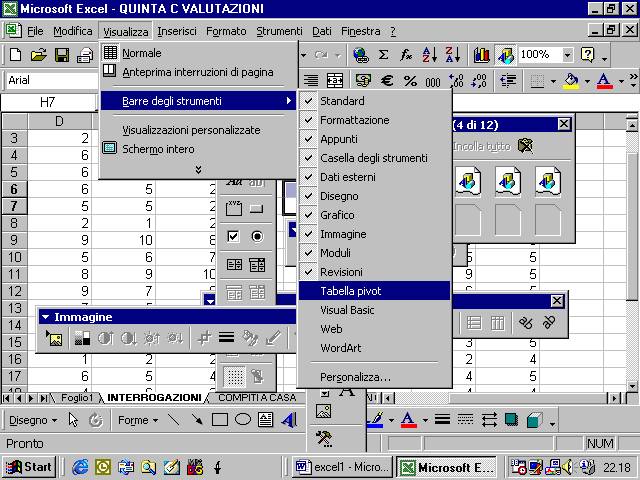The width and height of the screenshot is (640, 480).
Task: Toggle the Casella degli strumenti toolbar
Action: click(375, 158)
